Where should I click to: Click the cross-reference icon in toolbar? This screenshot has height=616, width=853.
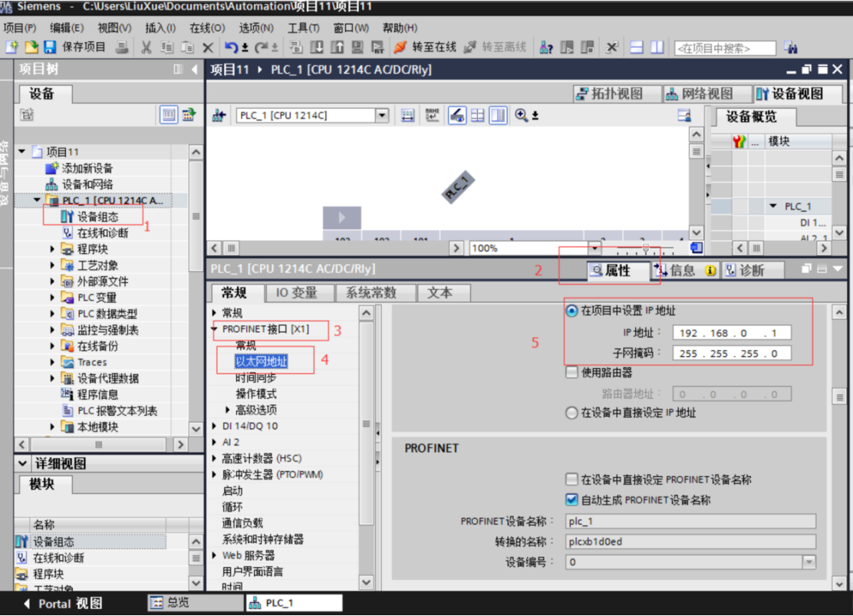613,48
